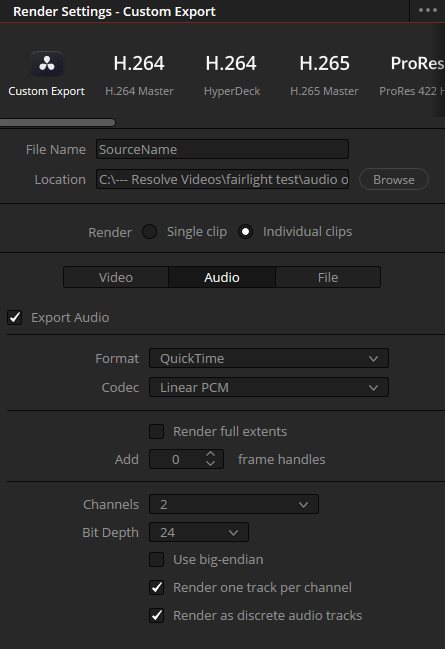The image size is (445, 649).
Task: Uncheck the Export Audio checkbox
Action: (15, 317)
